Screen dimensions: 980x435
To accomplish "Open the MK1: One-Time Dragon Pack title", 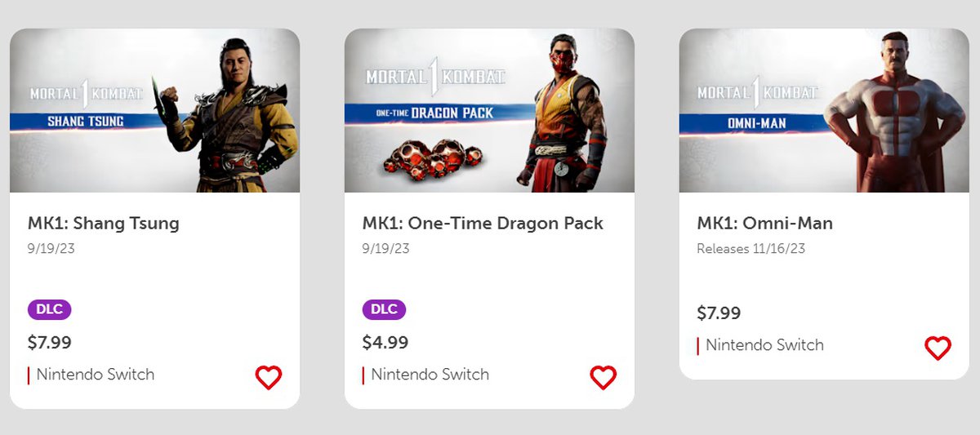I will (483, 223).
